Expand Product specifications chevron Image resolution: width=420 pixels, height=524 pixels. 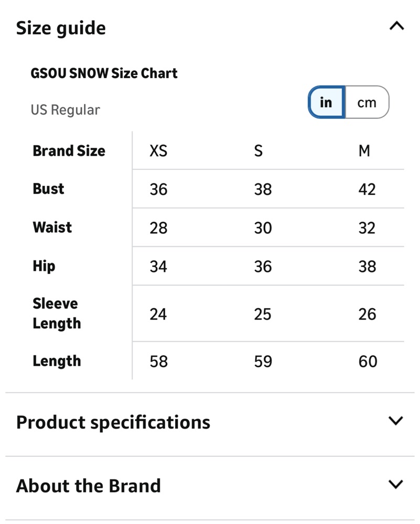[x=396, y=420]
